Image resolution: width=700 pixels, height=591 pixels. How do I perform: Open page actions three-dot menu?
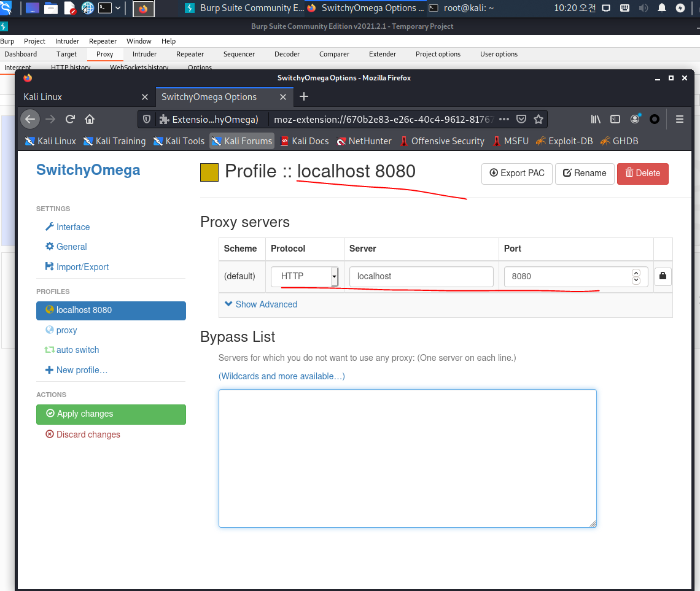pyautogui.click(x=504, y=119)
